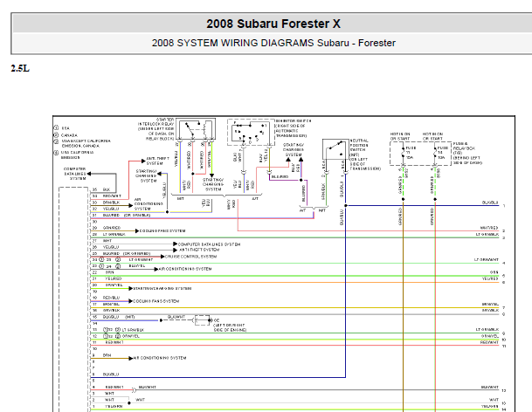Image resolution: width=532 pixels, height=412 pixels.
Task: Click "BRN/YEL" at right-edge wire end 7
Action: 490,304
